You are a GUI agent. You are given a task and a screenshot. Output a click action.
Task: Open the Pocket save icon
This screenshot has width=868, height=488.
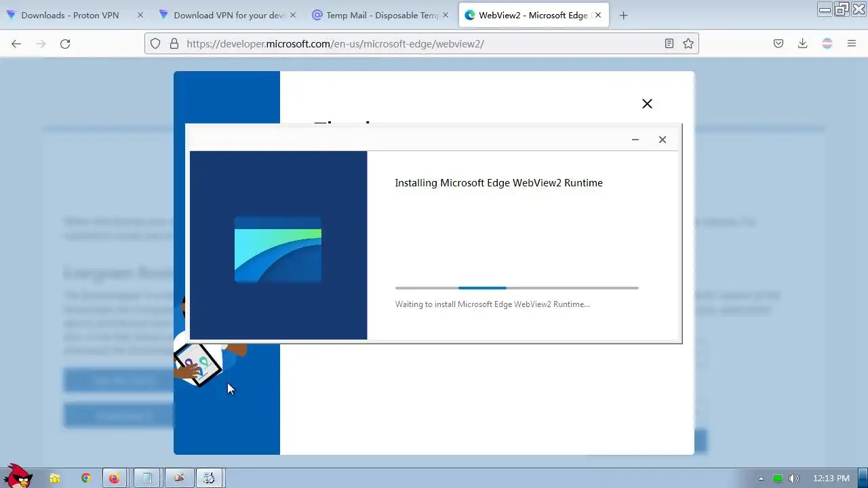778,43
